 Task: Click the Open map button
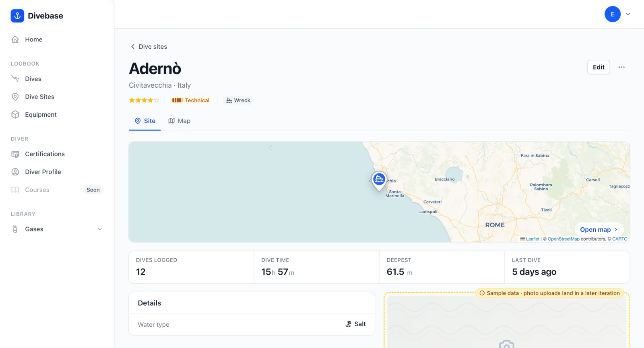[599, 229]
